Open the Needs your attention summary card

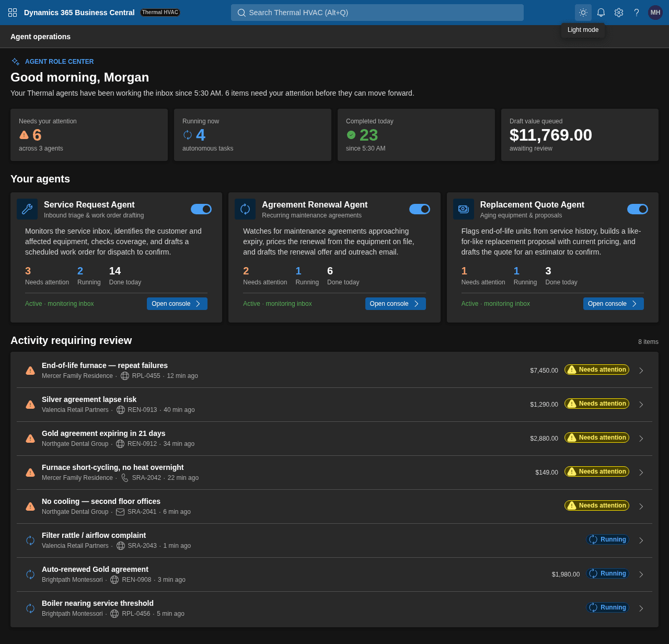pos(89,135)
